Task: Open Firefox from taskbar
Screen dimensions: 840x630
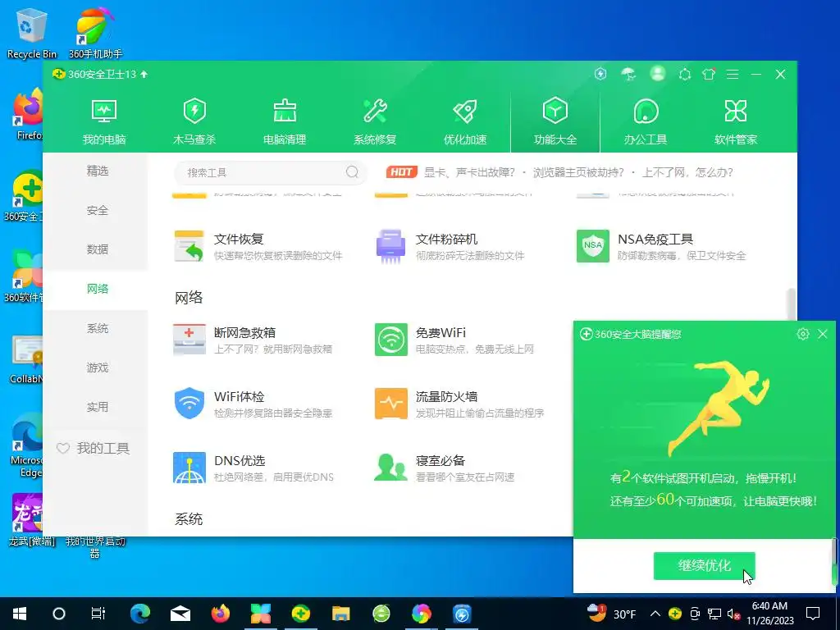Action: [220, 614]
